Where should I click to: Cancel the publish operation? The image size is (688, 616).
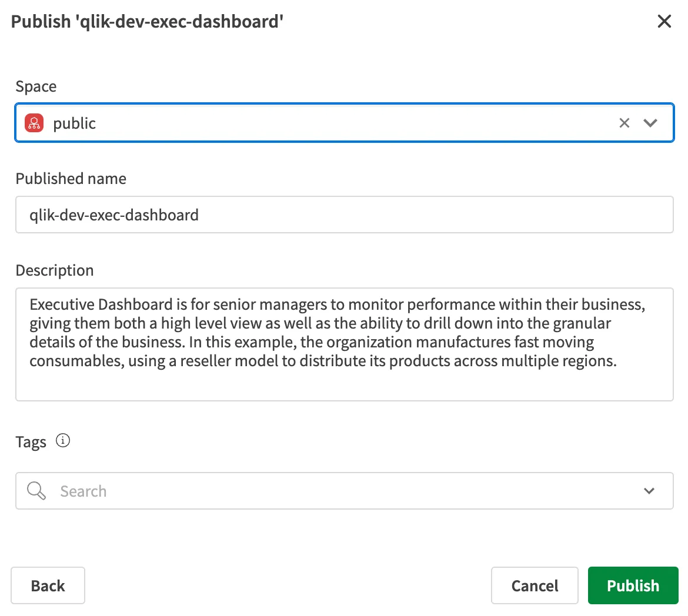[x=535, y=585]
